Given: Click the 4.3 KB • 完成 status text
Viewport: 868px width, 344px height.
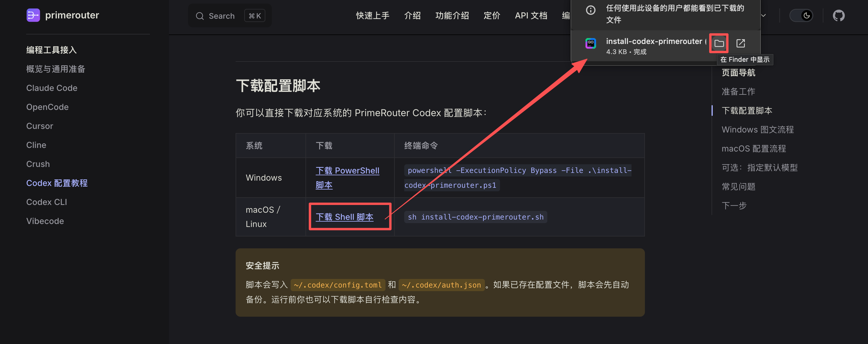Looking at the screenshot, I should point(626,52).
